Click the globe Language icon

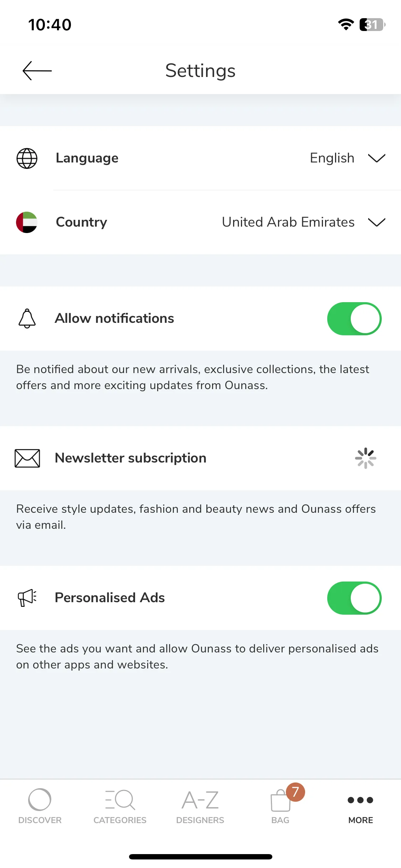[27, 158]
